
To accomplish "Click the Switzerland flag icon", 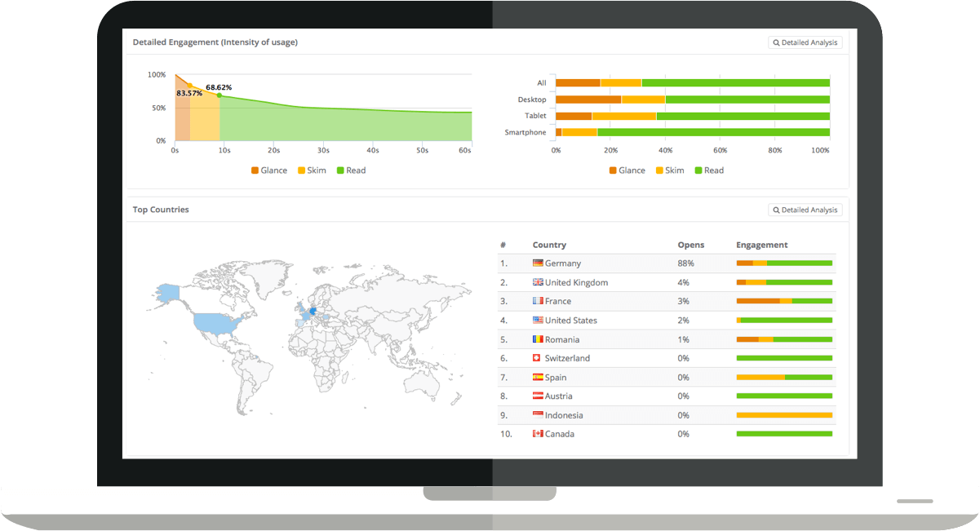I will pos(537,358).
